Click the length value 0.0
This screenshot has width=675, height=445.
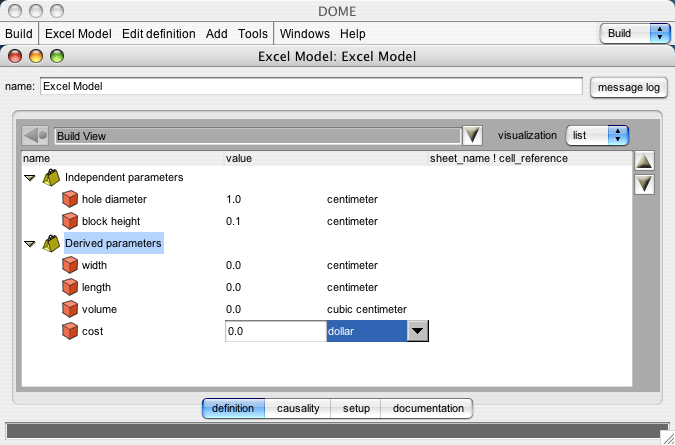click(233, 287)
